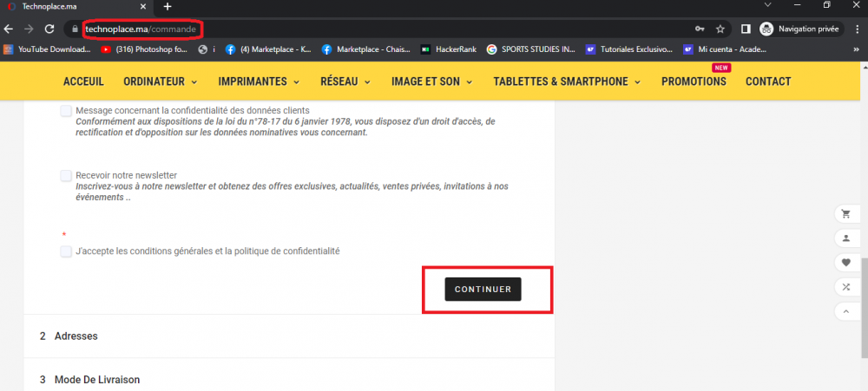Viewport: 868px width, 391px height.
Task: Reload the page with the refresh icon
Action: 49,29
